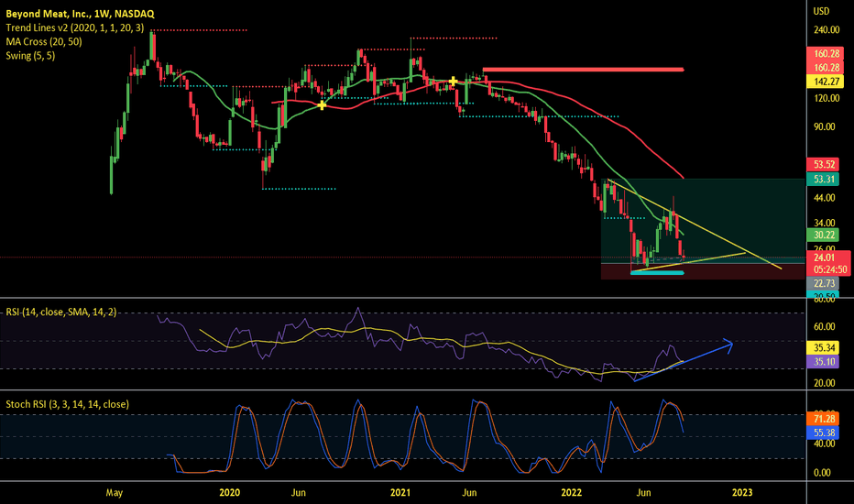This screenshot has height=504, width=854.
Task: Click the green 30.22 price tag
Action: [x=823, y=235]
